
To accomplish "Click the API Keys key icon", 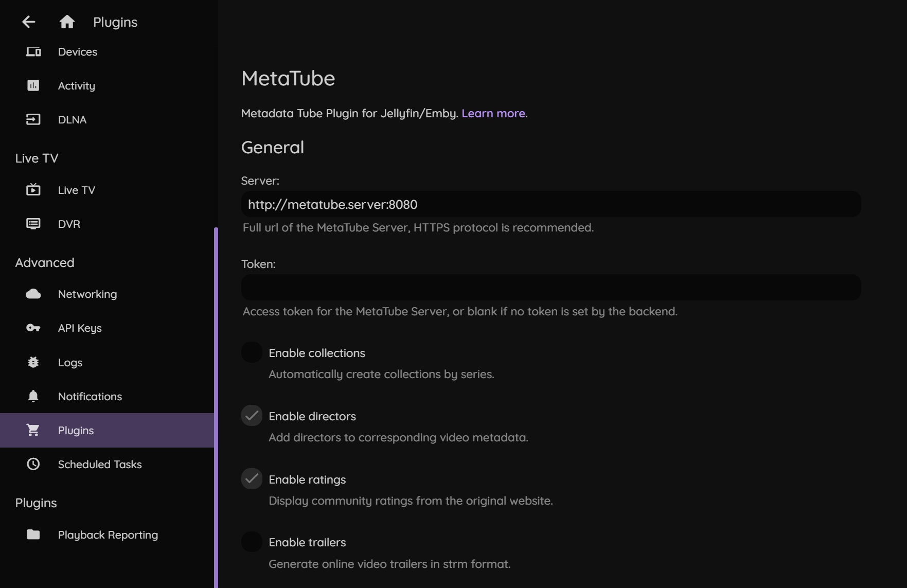I will point(33,328).
